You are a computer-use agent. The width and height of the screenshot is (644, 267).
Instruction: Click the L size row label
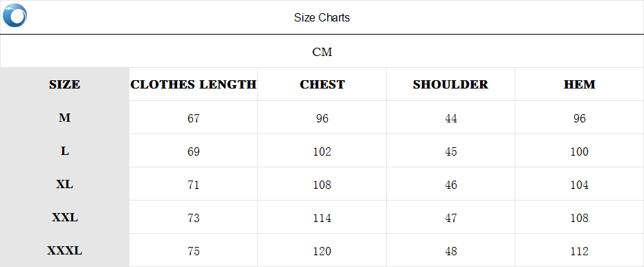[x=64, y=151]
